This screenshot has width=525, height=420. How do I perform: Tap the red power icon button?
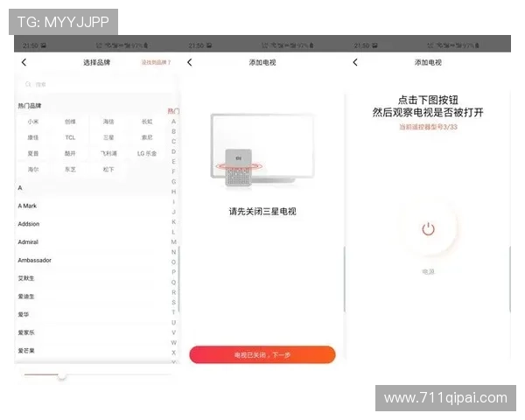point(428,229)
